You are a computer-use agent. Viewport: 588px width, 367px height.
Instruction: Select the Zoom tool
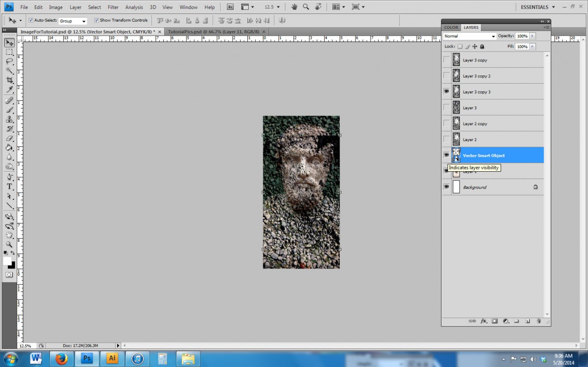click(10, 245)
